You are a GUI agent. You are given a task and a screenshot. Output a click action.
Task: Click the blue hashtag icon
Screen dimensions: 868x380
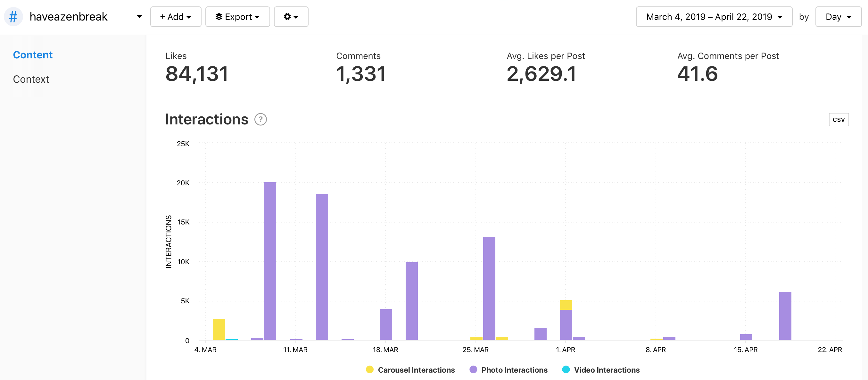click(x=13, y=17)
